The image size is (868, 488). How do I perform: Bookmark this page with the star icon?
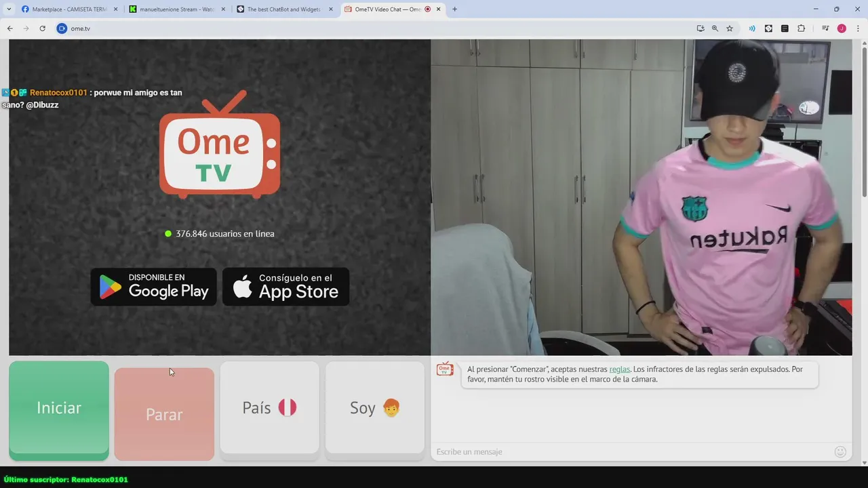pyautogui.click(x=730, y=28)
